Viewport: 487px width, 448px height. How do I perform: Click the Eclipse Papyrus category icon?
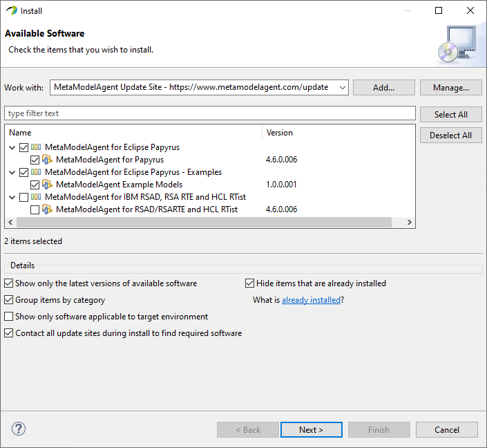click(36, 147)
